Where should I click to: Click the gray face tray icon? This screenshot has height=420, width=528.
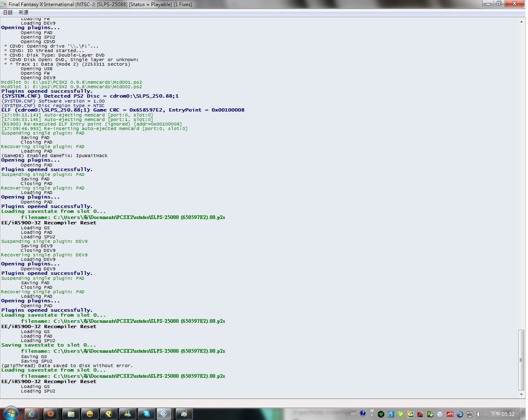(x=440, y=414)
